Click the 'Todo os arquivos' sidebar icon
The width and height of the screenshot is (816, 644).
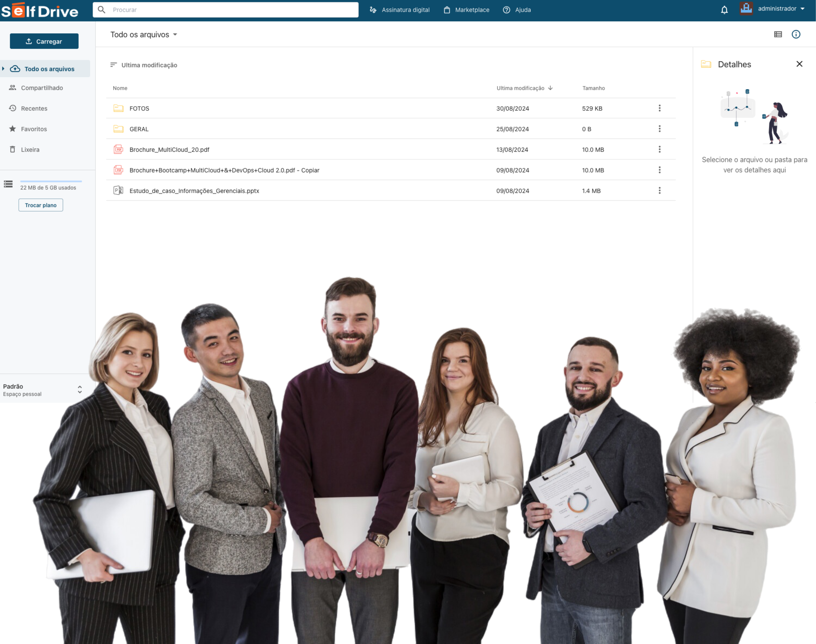15,68
